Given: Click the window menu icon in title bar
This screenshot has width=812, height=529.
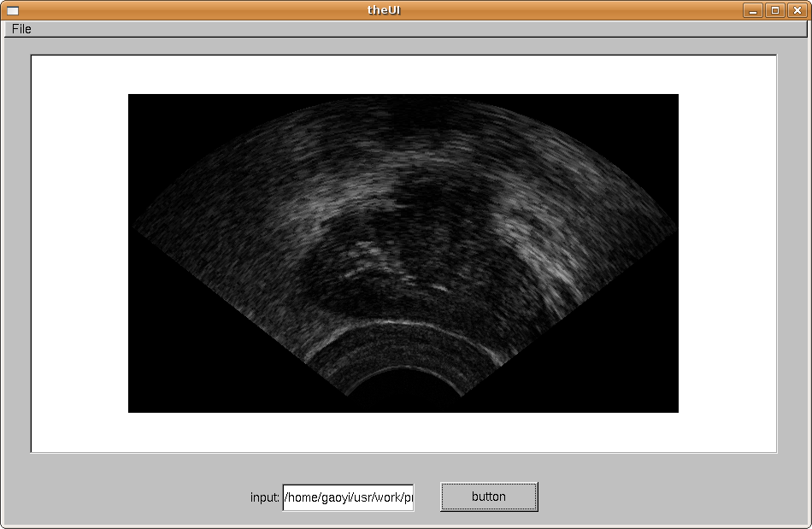Looking at the screenshot, I should [12, 10].
